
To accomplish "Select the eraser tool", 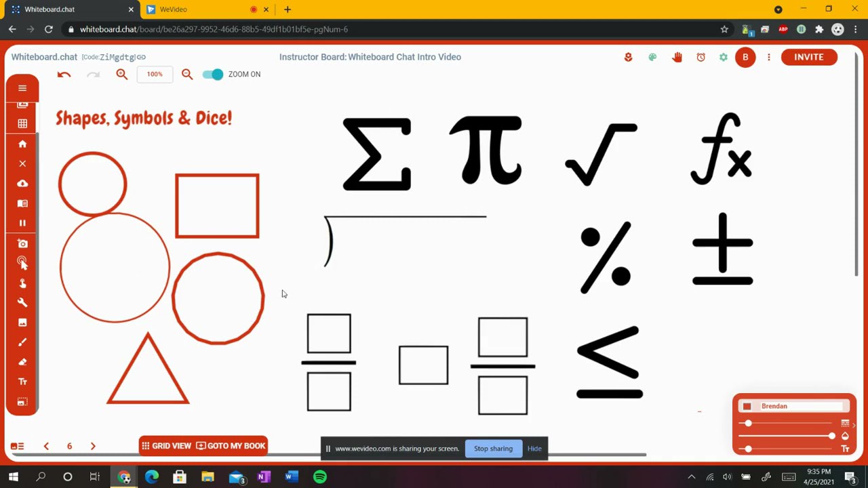I will click(22, 362).
